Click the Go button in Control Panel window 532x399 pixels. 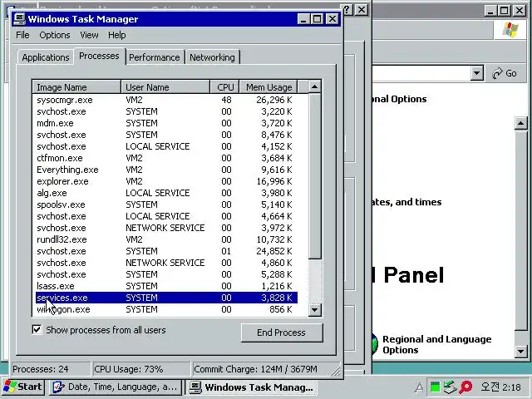505,73
